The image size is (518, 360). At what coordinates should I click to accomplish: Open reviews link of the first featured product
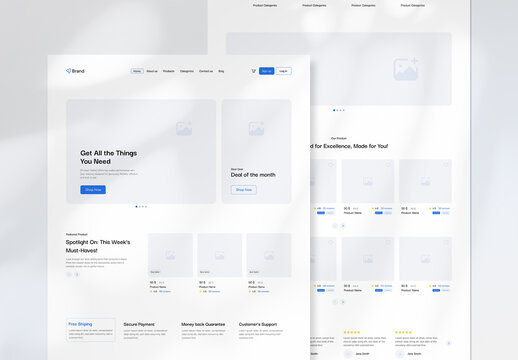[165, 291]
